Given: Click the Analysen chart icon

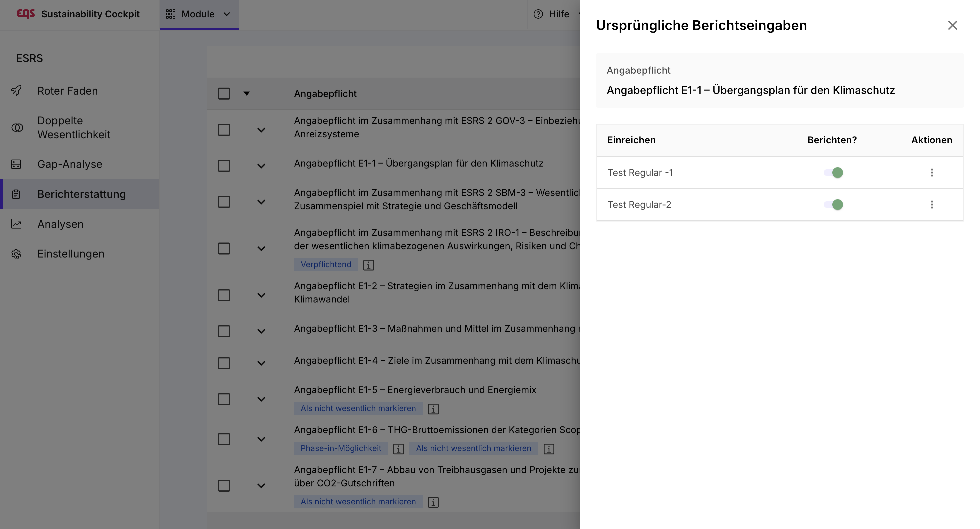Looking at the screenshot, I should (16, 224).
